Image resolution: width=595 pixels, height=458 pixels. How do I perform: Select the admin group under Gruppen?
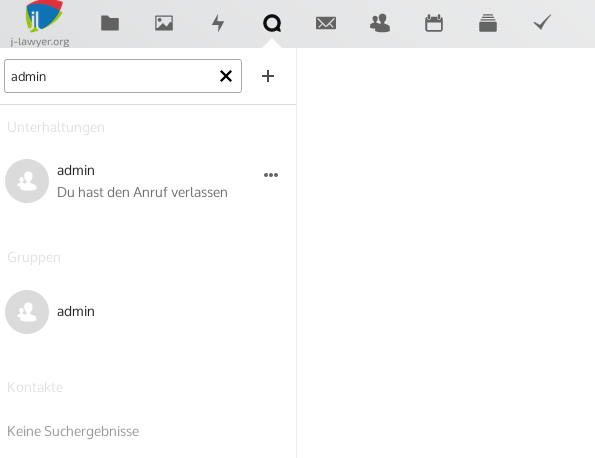(148, 312)
